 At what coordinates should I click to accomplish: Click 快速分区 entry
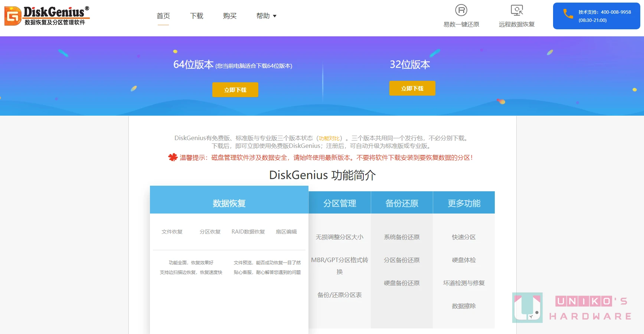tap(464, 237)
